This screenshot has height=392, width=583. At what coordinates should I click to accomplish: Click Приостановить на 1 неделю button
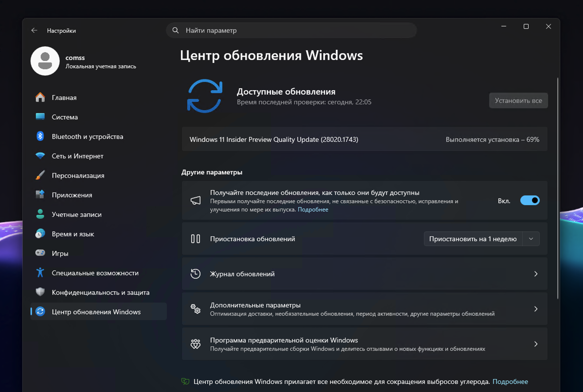click(x=473, y=239)
